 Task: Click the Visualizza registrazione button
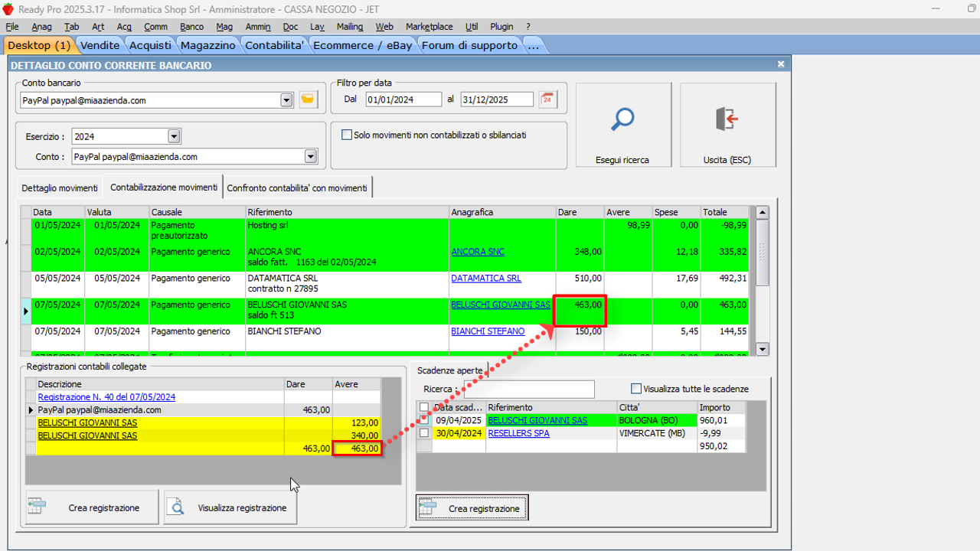pyautogui.click(x=230, y=507)
